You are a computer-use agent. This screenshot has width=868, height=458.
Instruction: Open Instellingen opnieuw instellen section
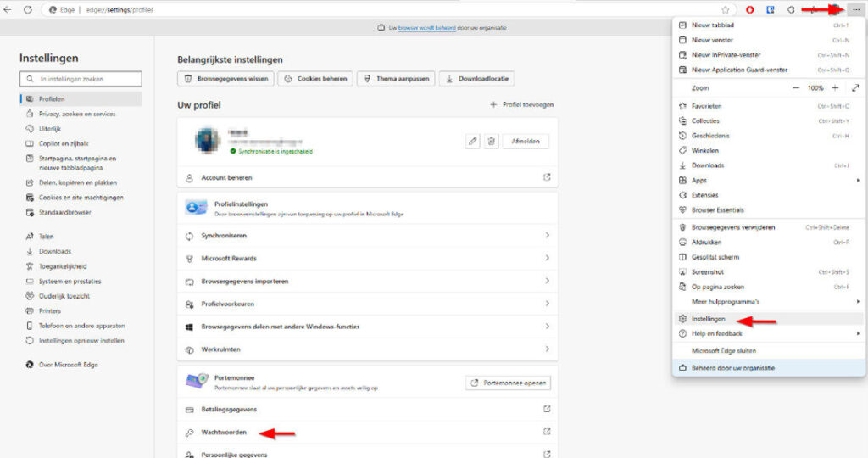tap(81, 341)
